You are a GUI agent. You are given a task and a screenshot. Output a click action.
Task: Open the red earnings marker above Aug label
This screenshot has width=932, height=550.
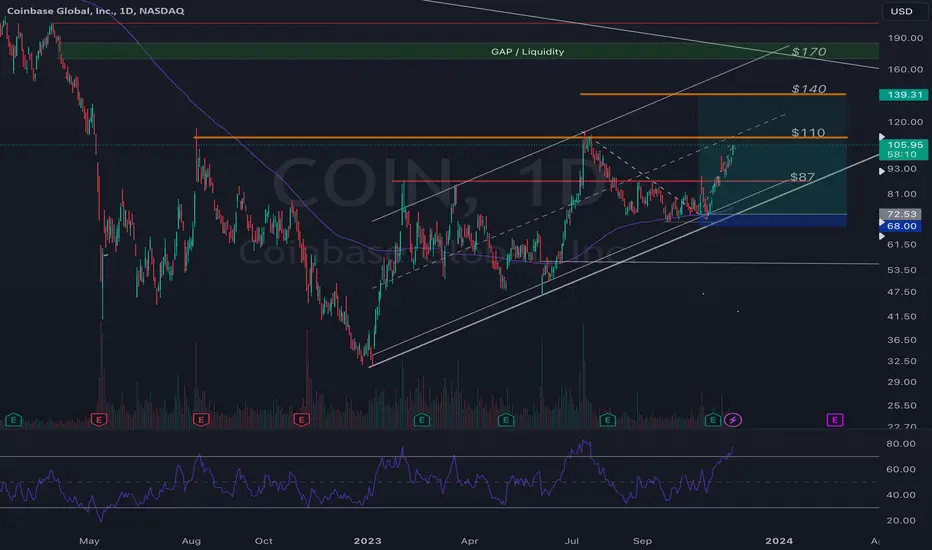(201, 420)
